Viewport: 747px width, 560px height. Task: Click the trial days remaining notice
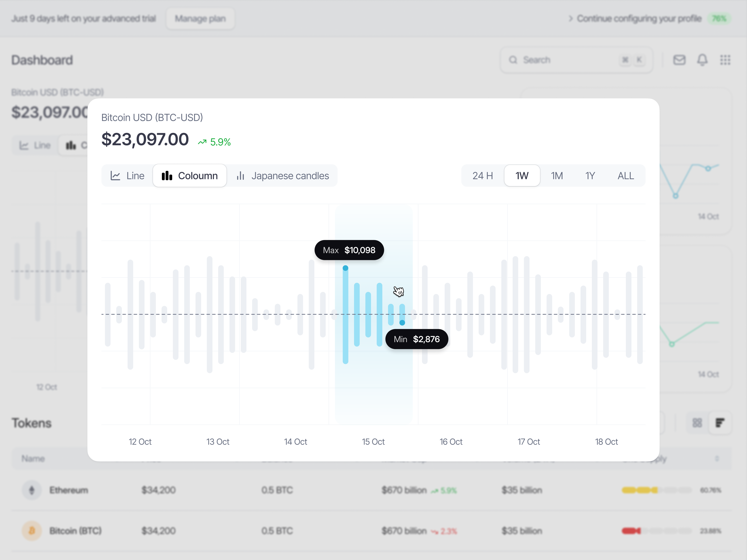click(x=84, y=18)
